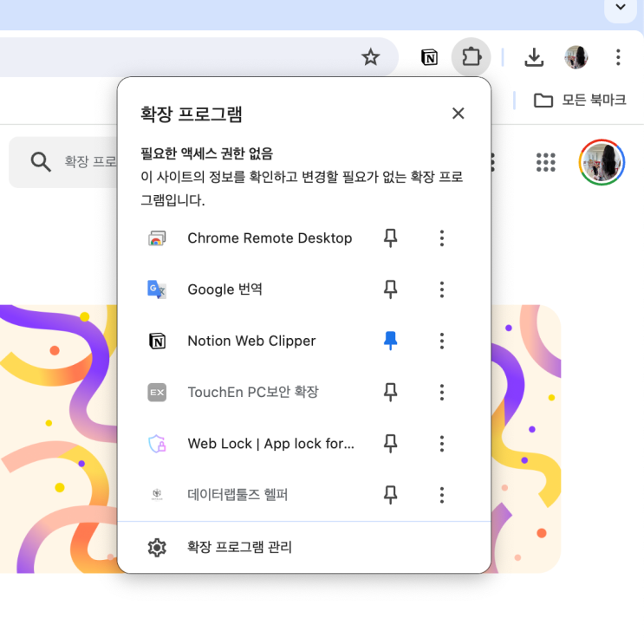Focus the 확장 프로그램 search field
Viewport: 644px width, 644px height.
63,162
